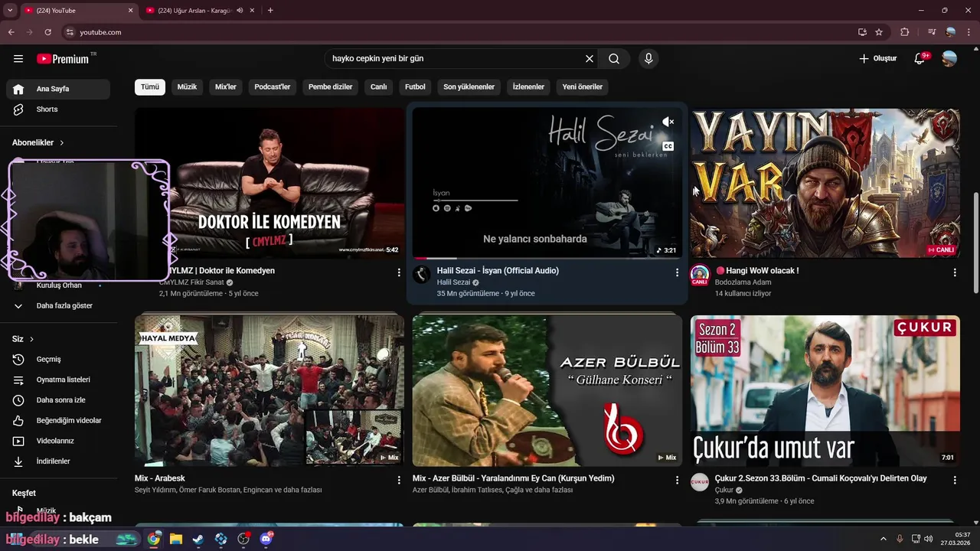This screenshot has width=980, height=551.
Task: Bookmark this page with the star icon
Action: click(x=879, y=32)
